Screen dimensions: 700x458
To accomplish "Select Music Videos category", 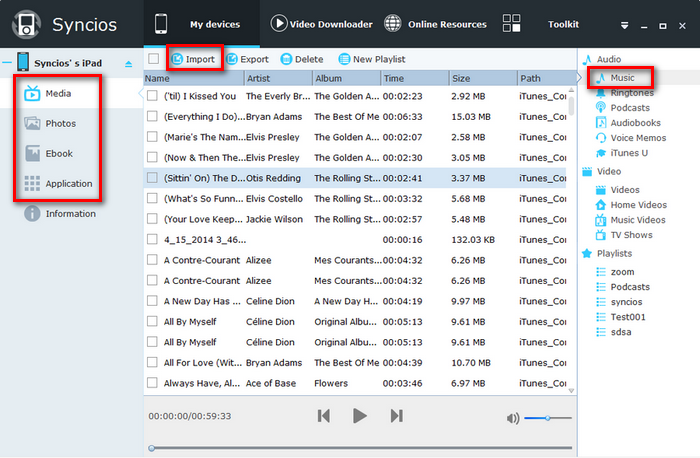I will 630,220.
